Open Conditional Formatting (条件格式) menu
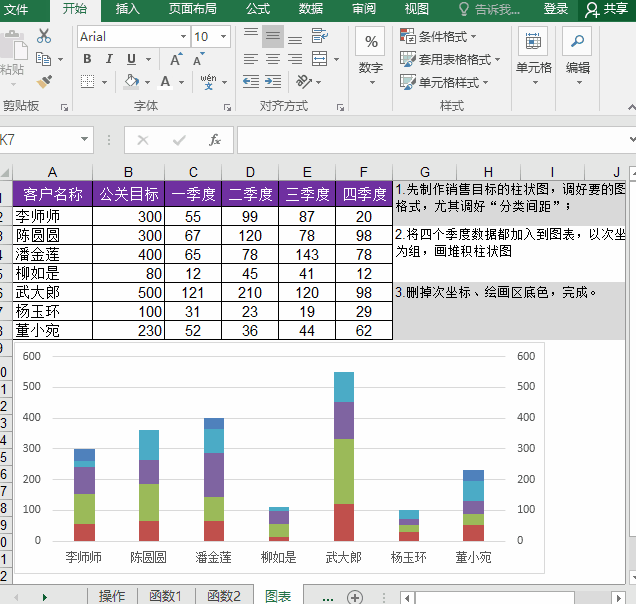The image size is (636, 604). (x=438, y=37)
